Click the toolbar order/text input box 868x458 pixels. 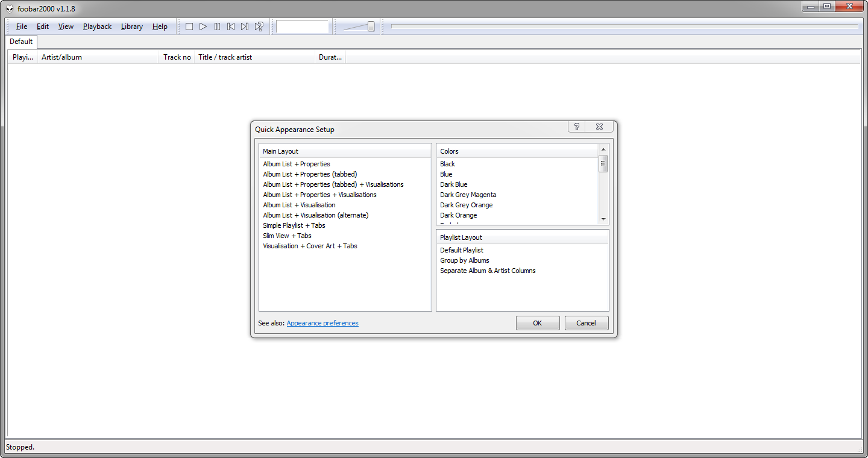tap(303, 27)
